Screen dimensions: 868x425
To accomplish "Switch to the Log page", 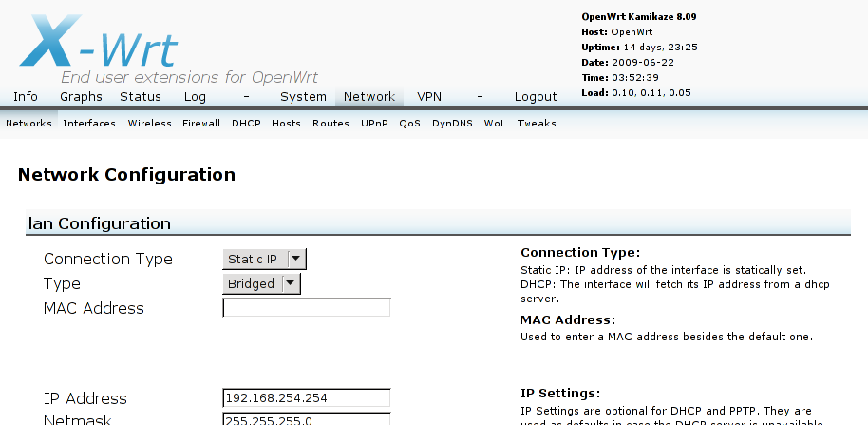I will [x=195, y=97].
